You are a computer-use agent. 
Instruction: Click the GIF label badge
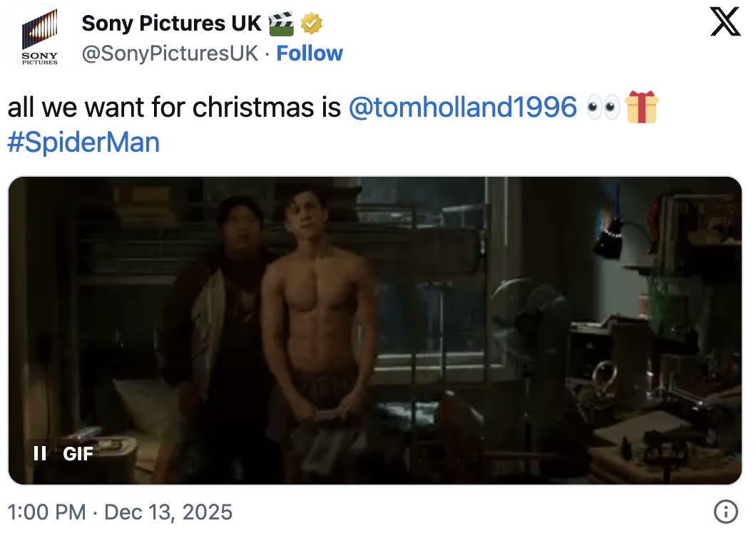tap(78, 453)
